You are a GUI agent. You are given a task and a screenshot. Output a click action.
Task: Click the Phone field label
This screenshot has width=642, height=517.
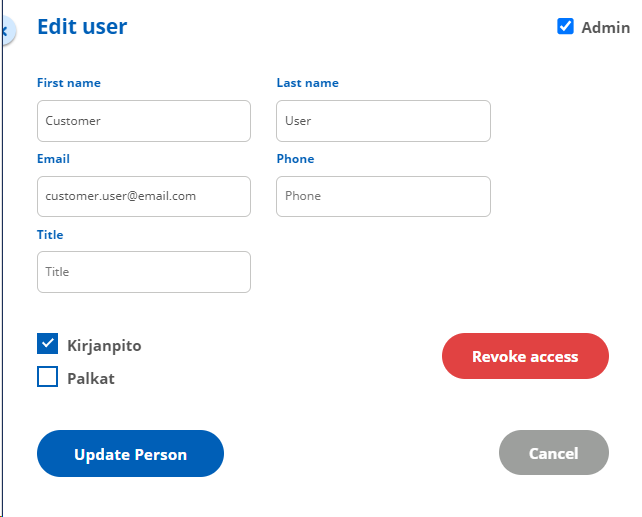point(295,159)
